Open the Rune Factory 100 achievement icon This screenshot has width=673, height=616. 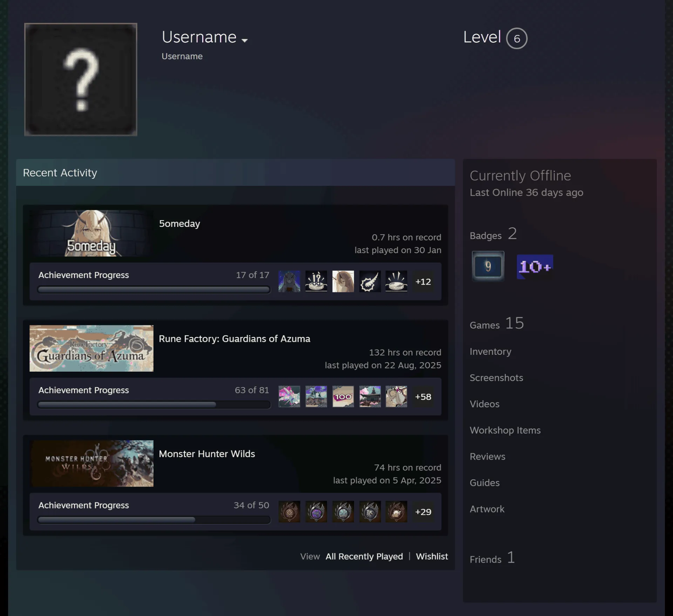coord(343,397)
